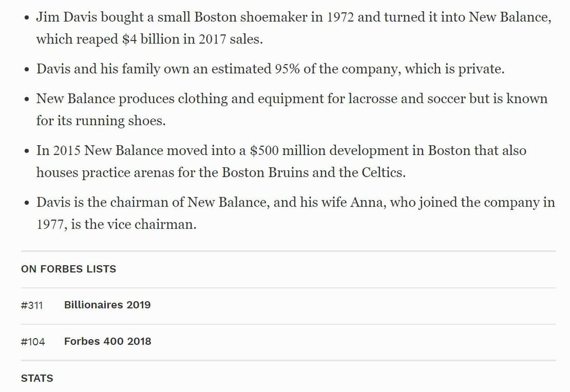The width and height of the screenshot is (570, 392).
Task: Click the 'estimated 95% of the company' sentence
Action: click(270, 69)
